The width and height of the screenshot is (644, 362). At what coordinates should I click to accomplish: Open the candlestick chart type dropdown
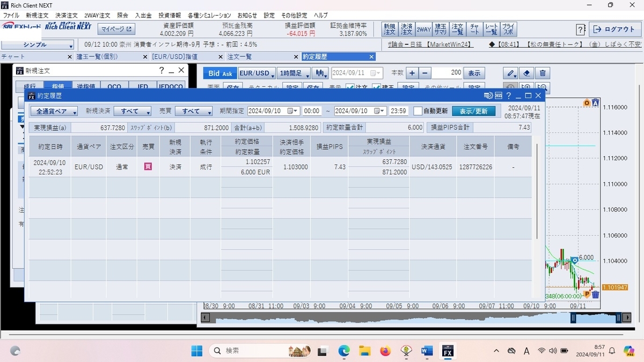[x=321, y=73]
